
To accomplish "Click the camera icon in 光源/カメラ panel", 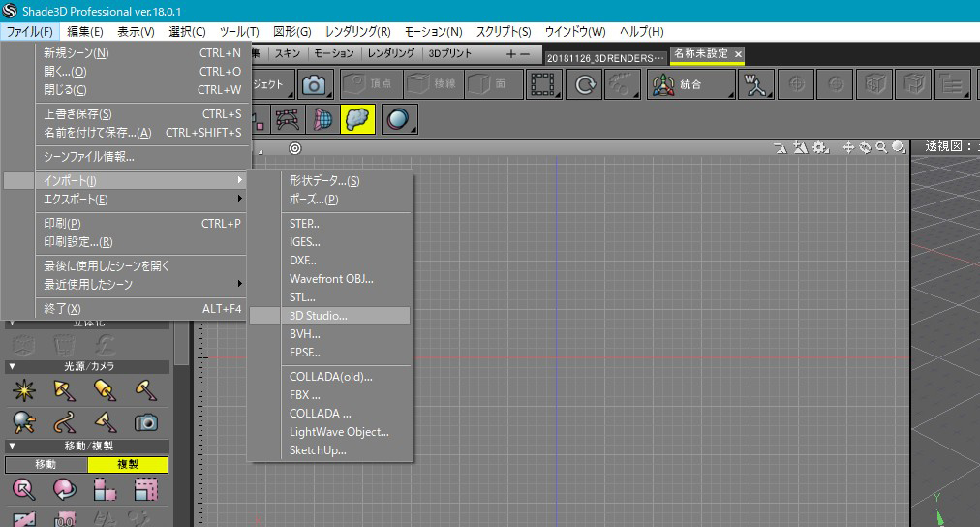I will click(145, 422).
